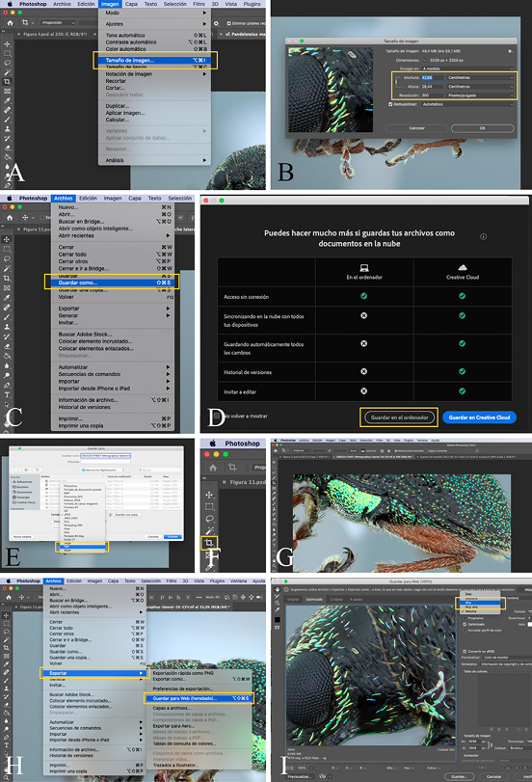
Task: Open the Altura units dropdown (Centímetros)
Action: point(480,86)
